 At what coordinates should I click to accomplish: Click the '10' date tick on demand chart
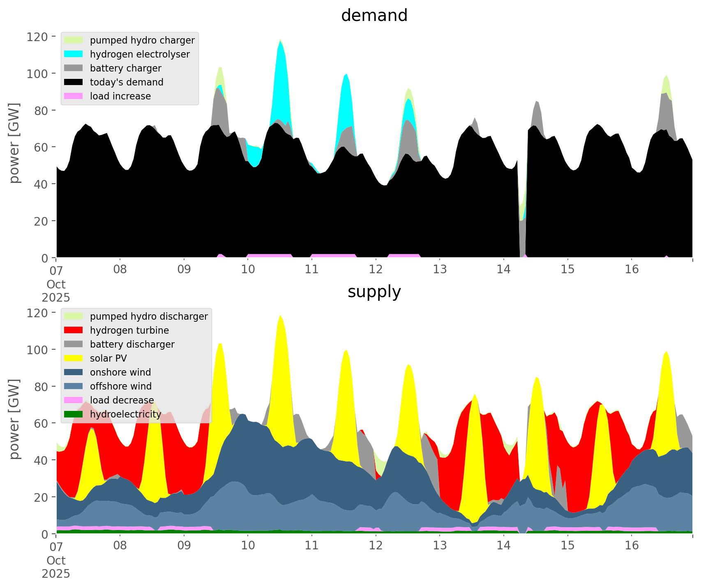click(x=248, y=270)
